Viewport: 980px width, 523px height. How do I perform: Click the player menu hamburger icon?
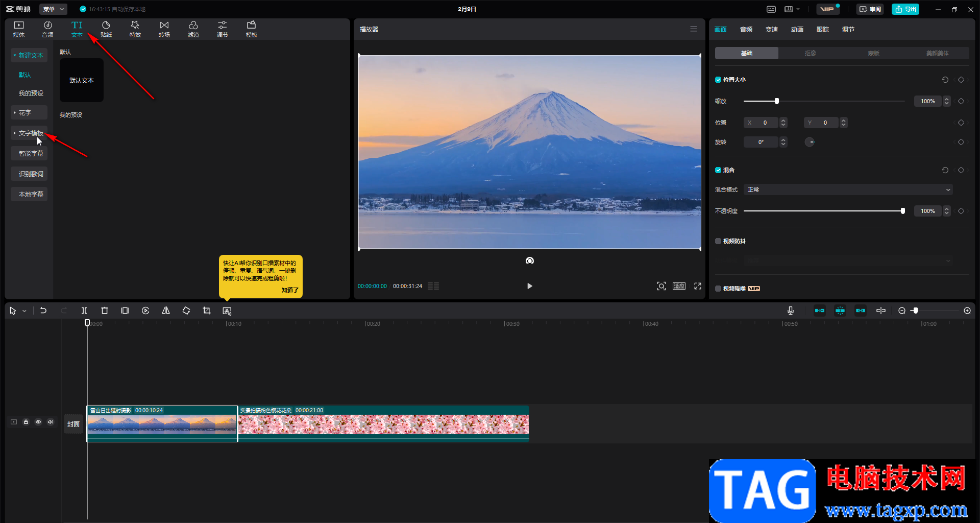point(694,29)
